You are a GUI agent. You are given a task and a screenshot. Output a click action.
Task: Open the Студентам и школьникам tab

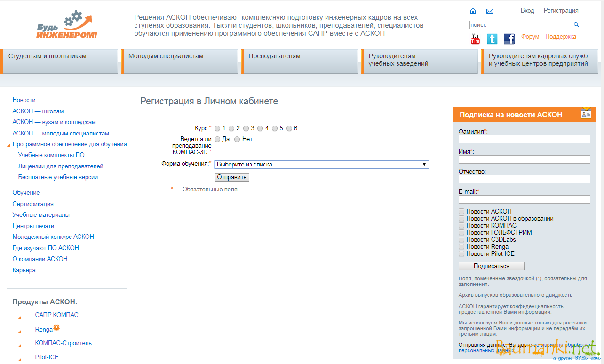coord(59,62)
